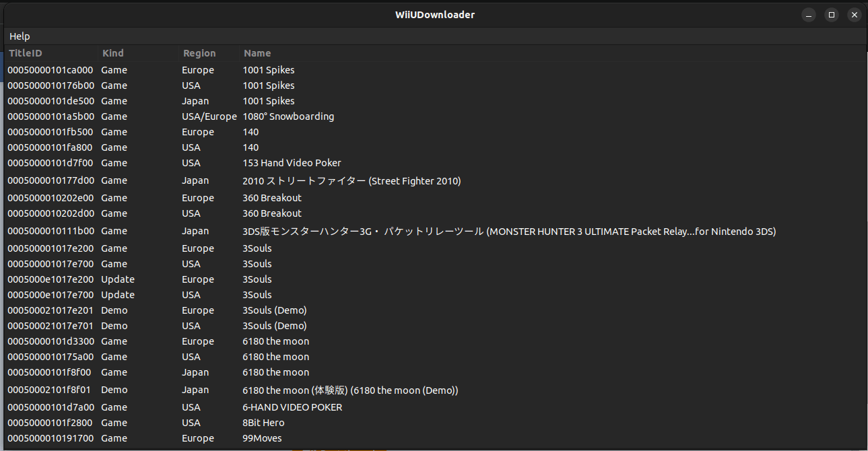Select the Japan 6180 the moon Demo row
The height and width of the screenshot is (451, 868).
point(349,390)
